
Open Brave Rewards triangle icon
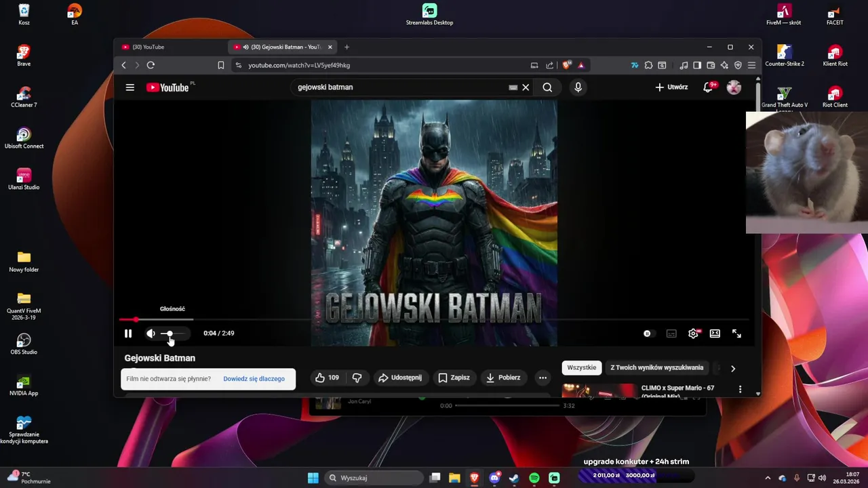click(x=581, y=65)
